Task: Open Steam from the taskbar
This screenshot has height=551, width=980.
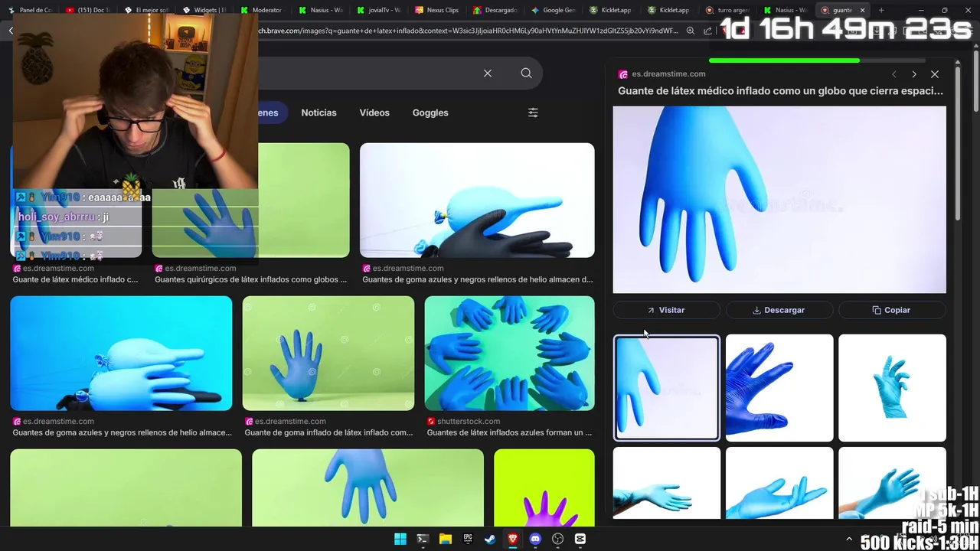Action: pos(490,539)
